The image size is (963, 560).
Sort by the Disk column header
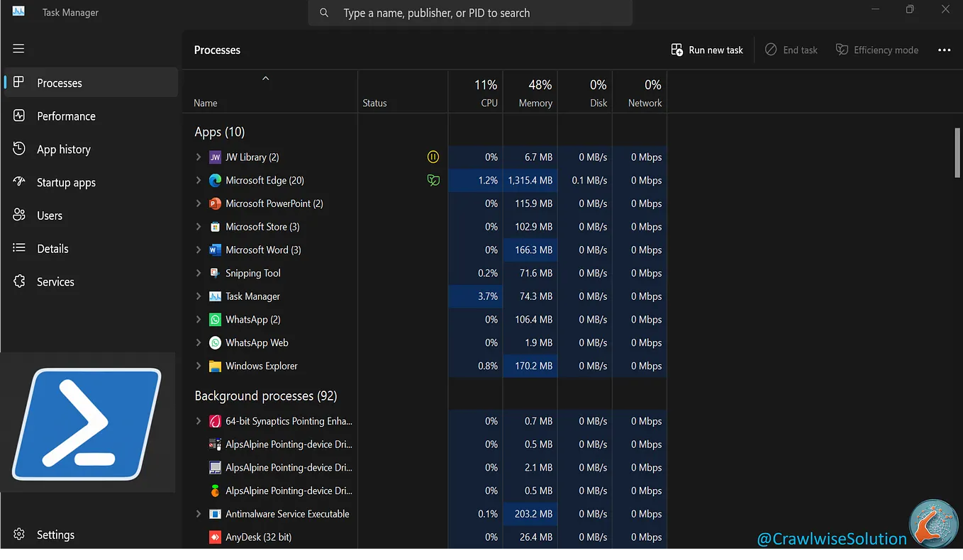(585, 92)
